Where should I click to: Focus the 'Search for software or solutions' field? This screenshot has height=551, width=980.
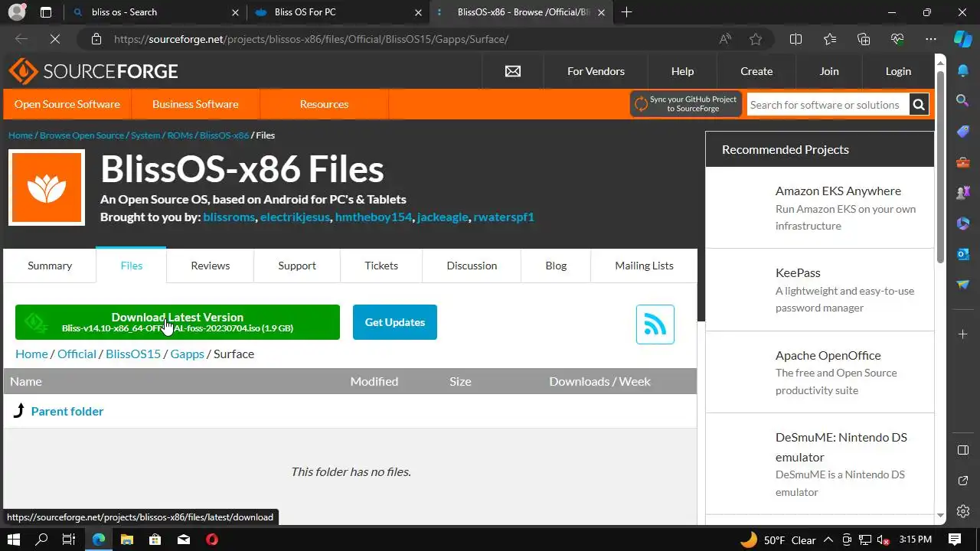[828, 105]
